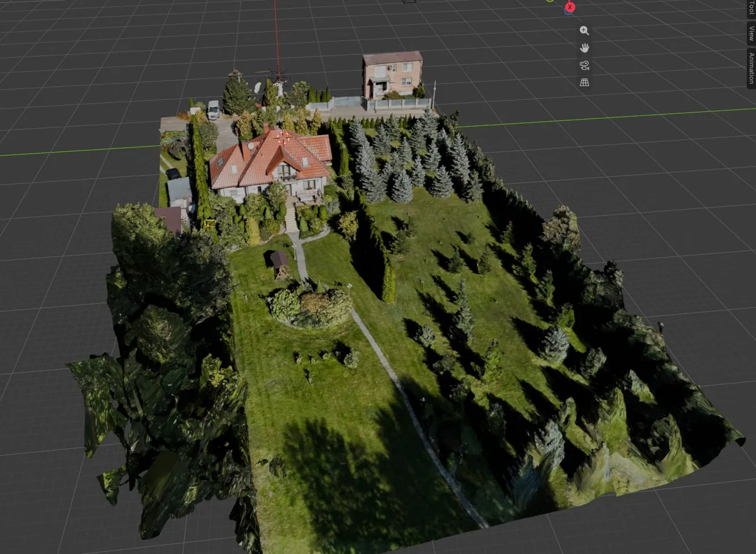Open the View sidebar tab
The image size is (756, 554).
pyautogui.click(x=751, y=33)
